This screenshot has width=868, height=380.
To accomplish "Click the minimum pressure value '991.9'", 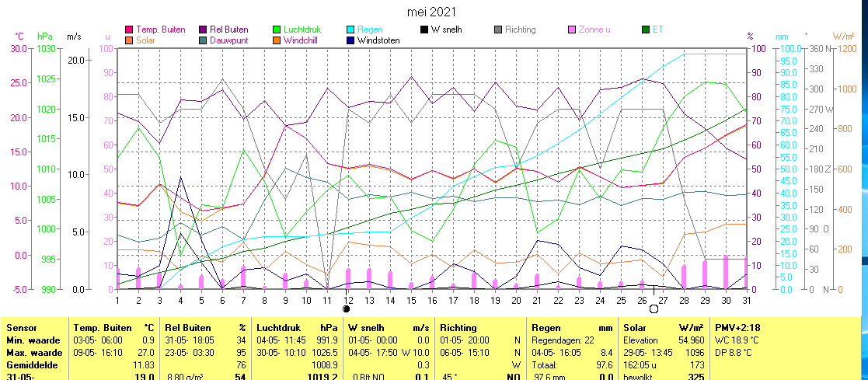I will 327,340.
